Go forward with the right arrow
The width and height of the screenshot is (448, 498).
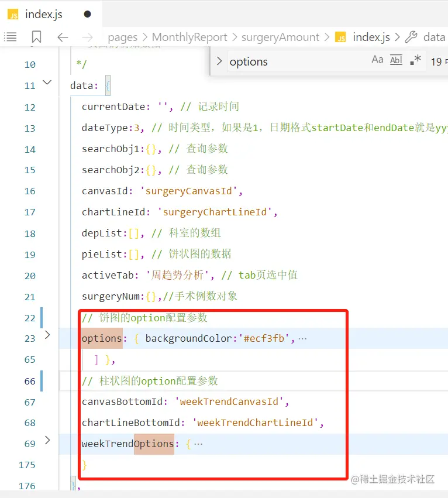[87, 37]
